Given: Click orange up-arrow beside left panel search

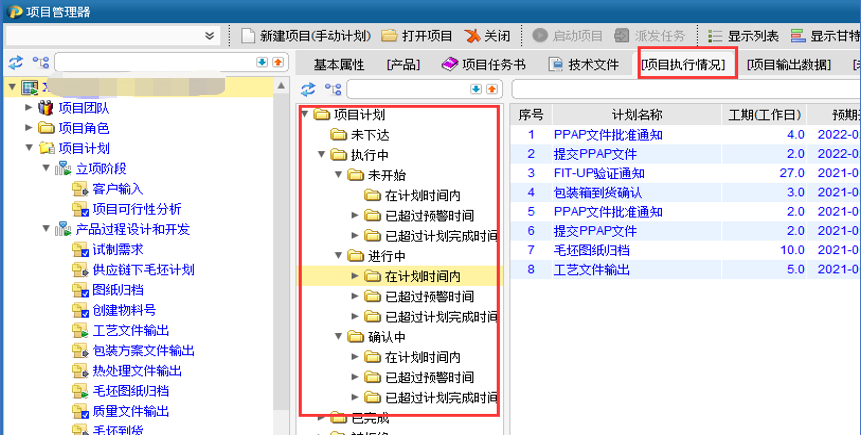Looking at the screenshot, I should click(278, 62).
